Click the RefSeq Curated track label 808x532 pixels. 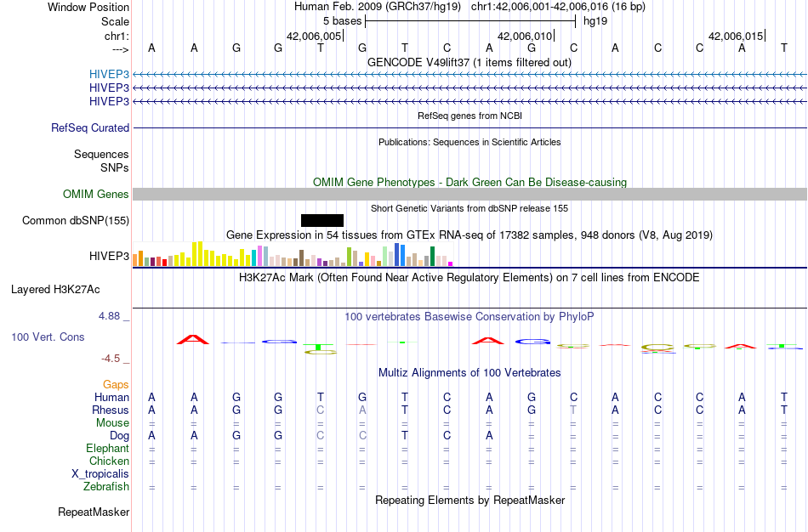90,127
